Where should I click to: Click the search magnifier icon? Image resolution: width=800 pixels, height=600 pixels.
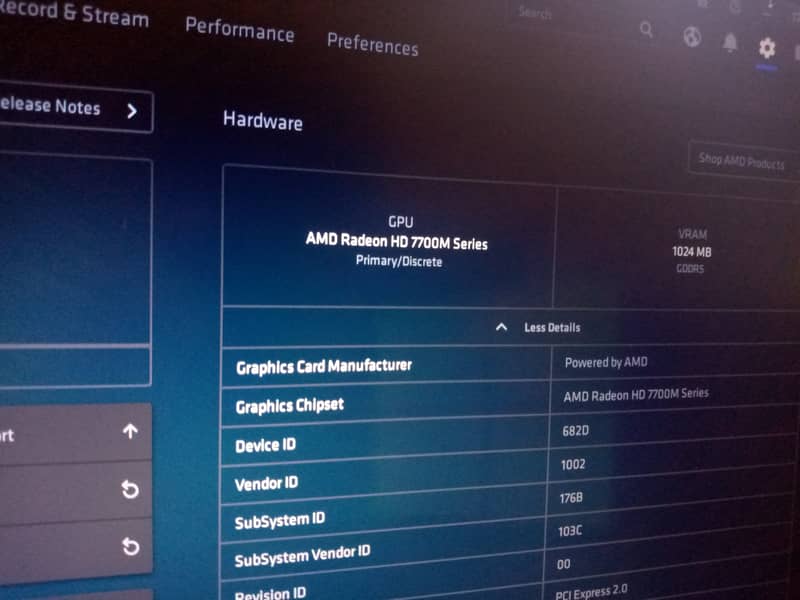tap(647, 30)
